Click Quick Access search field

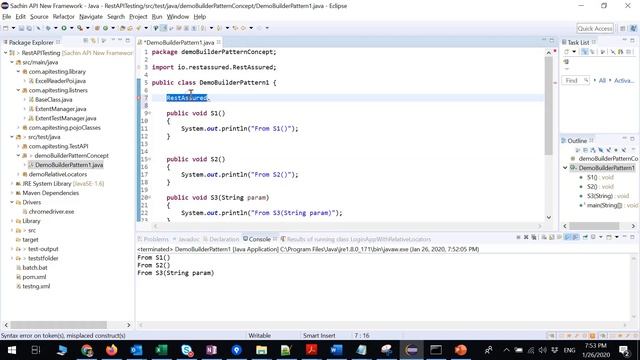click(595, 28)
